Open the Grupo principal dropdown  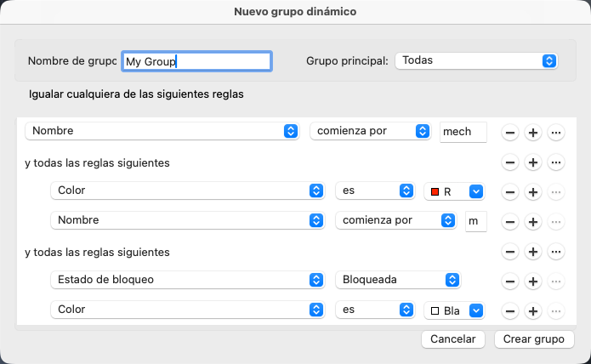pos(476,60)
